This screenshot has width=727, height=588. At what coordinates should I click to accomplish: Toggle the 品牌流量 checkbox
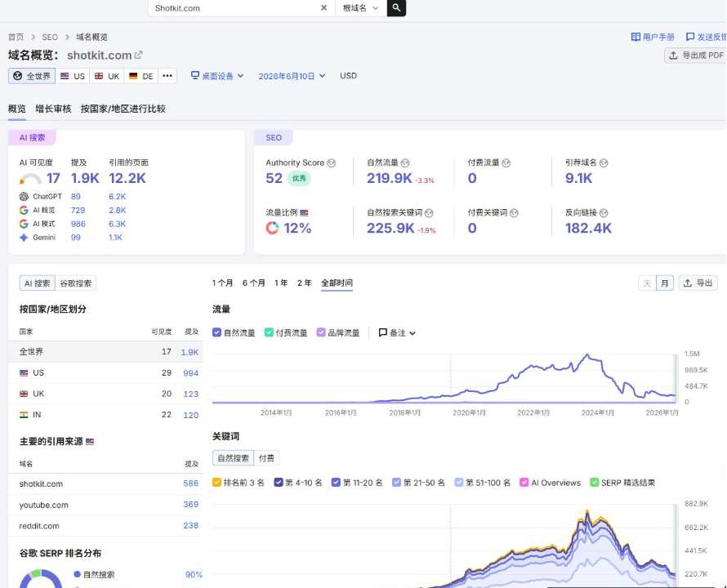click(x=321, y=332)
